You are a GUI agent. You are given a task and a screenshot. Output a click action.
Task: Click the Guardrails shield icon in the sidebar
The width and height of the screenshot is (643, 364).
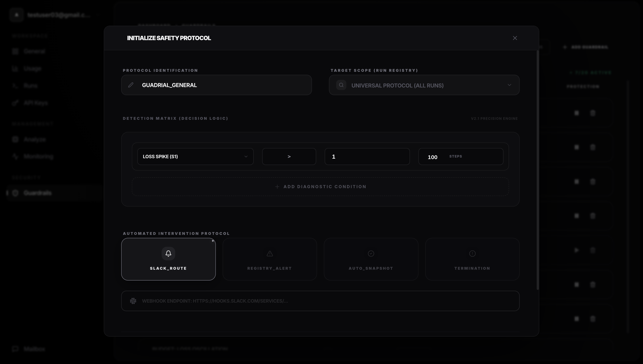tap(15, 193)
